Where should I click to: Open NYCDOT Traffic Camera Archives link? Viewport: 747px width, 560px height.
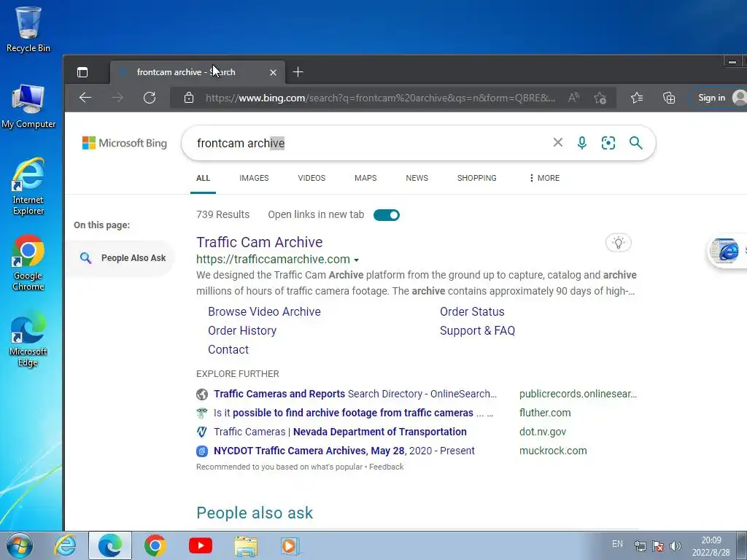coord(344,451)
